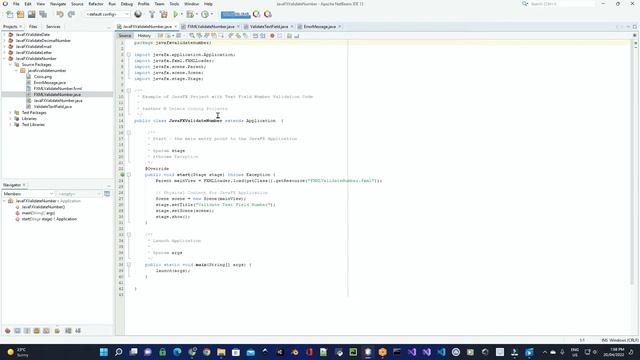The image size is (640, 360).
Task: Click the Redo toolbar icon
Action: [x=71, y=14]
